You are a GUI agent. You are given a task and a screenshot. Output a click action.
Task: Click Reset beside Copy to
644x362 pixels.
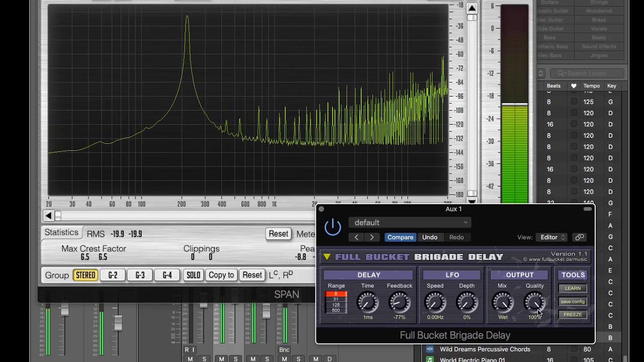point(252,275)
